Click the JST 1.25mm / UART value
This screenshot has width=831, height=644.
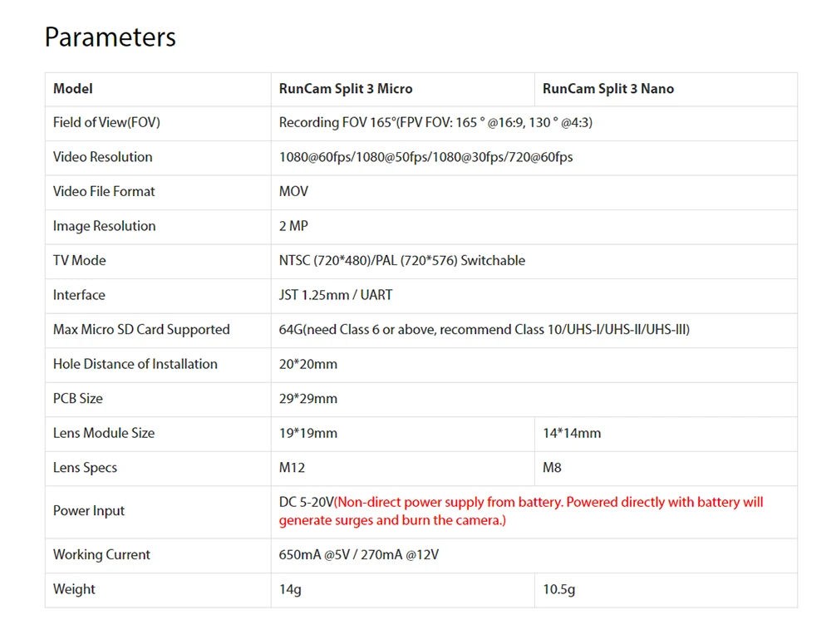coord(336,295)
